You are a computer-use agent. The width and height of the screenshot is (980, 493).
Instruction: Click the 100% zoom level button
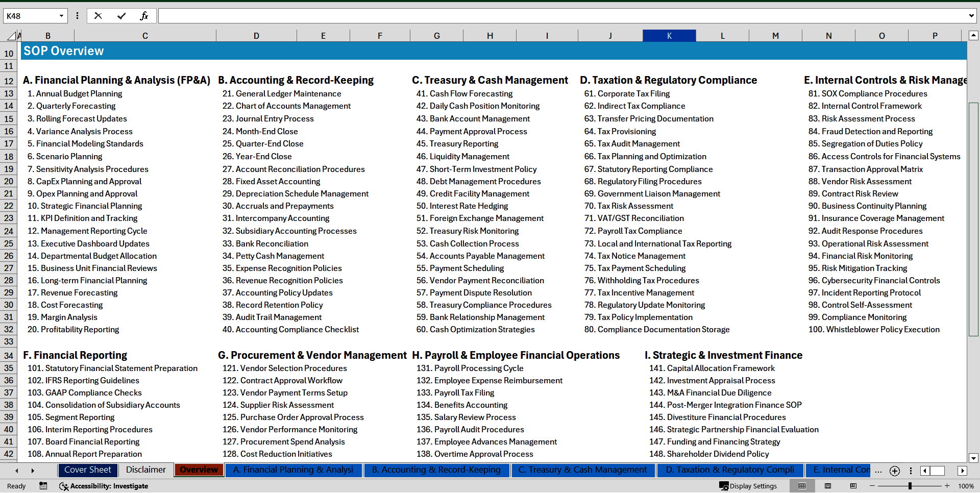point(966,486)
